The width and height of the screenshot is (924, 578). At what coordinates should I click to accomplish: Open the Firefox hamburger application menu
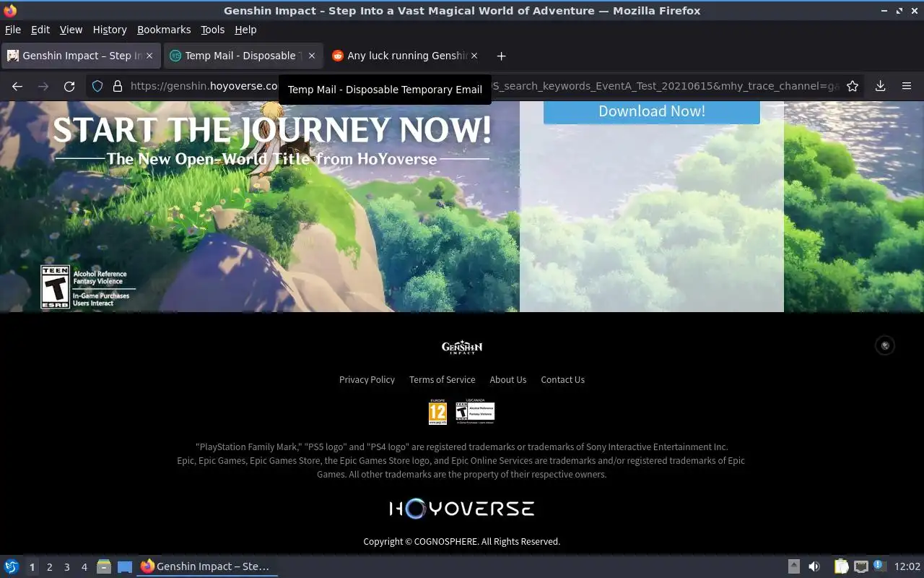click(x=907, y=86)
